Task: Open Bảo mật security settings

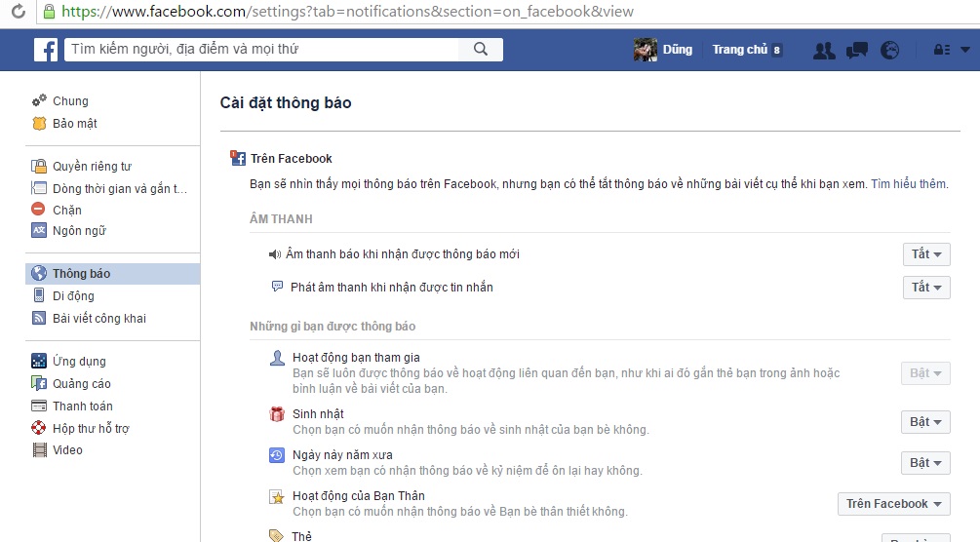Action: [x=74, y=123]
